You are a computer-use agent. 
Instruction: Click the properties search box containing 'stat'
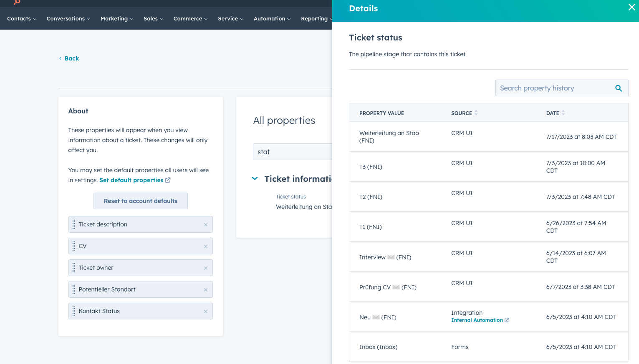pyautogui.click(x=292, y=152)
